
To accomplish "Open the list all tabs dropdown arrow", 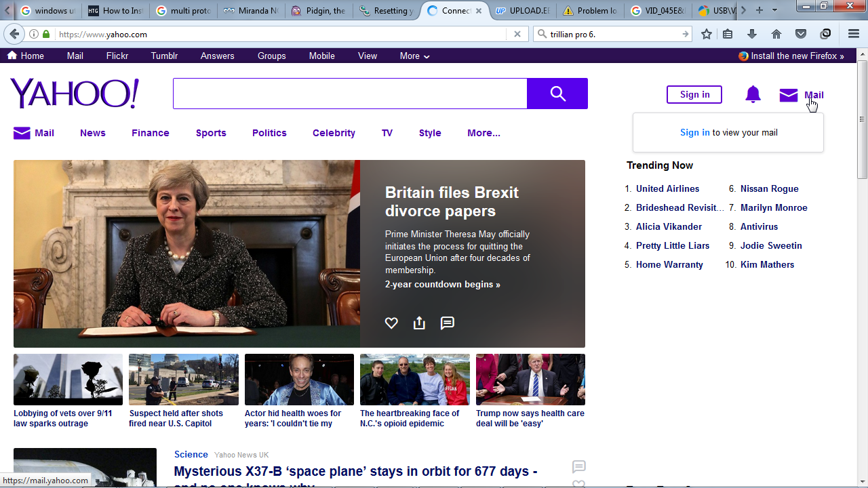I will [x=774, y=10].
